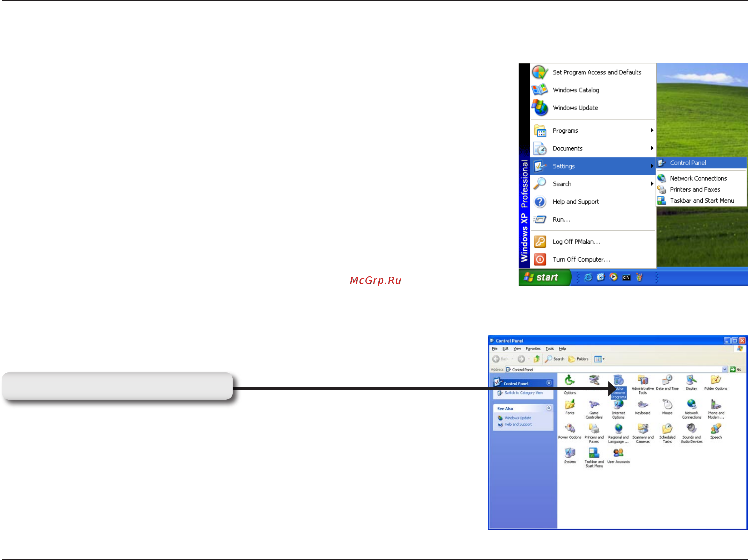Click the Up folder toolbar button
The width and height of the screenshot is (748, 560).
click(537, 359)
